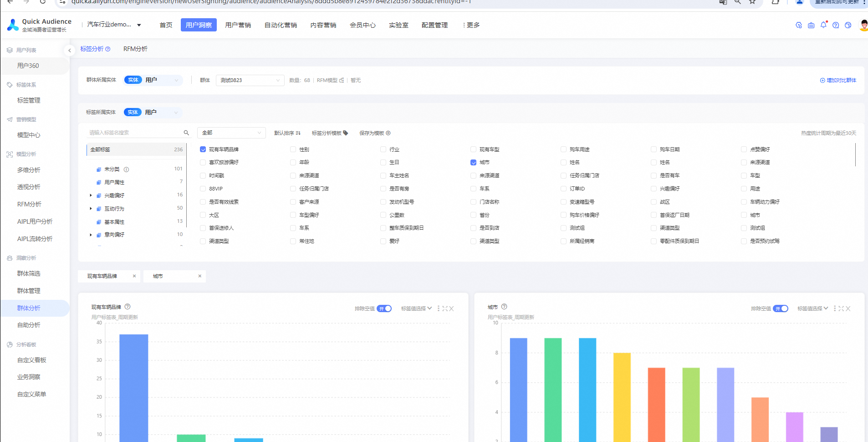This screenshot has height=442, width=868.
Task: Remove the 现有车辆品牌 selected tag chip
Action: [134, 276]
